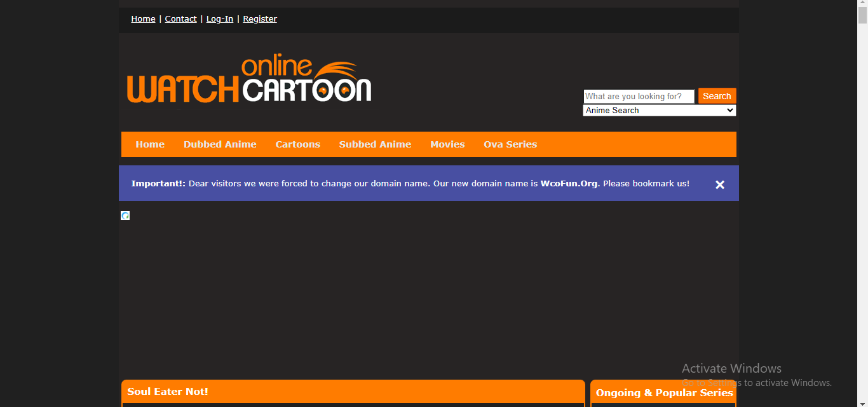The height and width of the screenshot is (407, 868).
Task: Open the Dubbed Anime menu item
Action: (220, 144)
